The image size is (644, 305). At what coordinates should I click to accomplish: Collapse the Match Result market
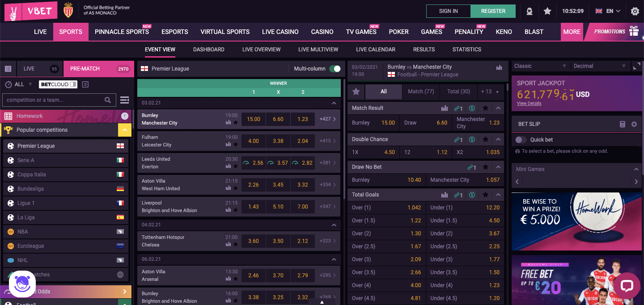498,108
